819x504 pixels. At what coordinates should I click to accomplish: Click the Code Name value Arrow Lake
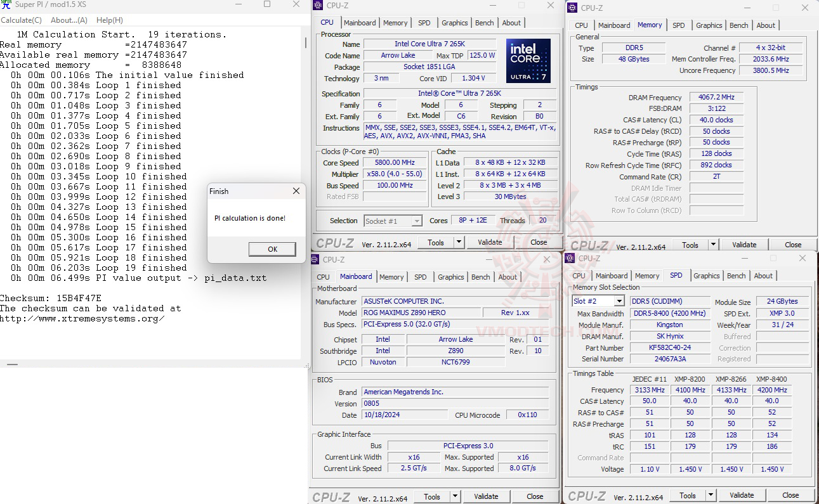point(397,56)
